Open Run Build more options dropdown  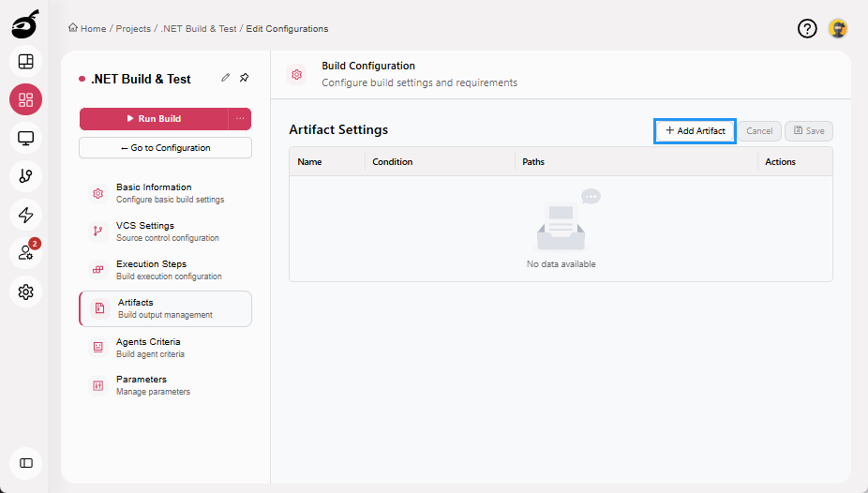coord(240,118)
